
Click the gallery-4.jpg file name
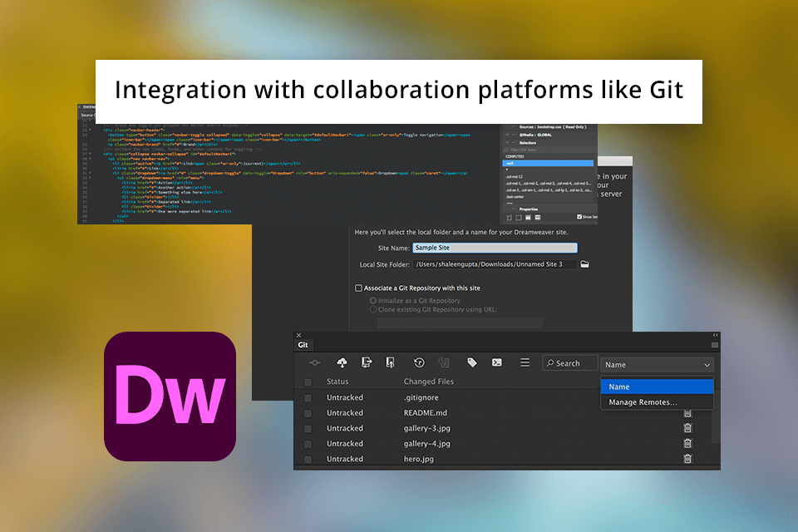click(427, 443)
